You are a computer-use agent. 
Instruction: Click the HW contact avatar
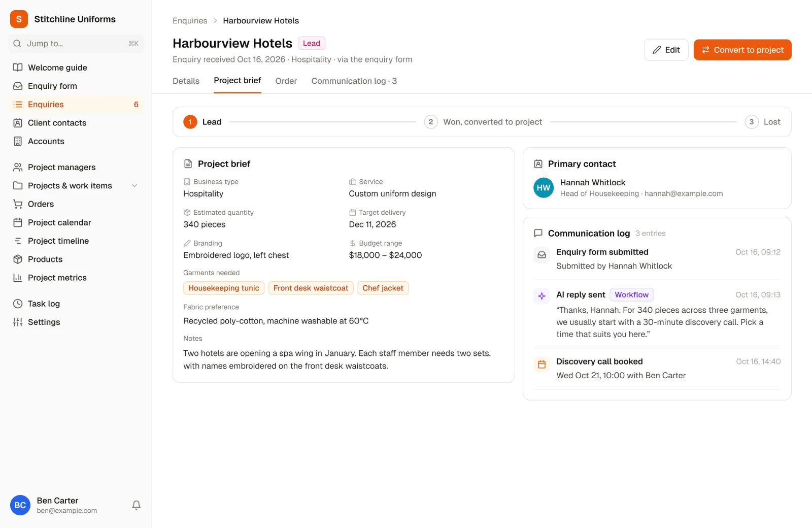coord(544,188)
